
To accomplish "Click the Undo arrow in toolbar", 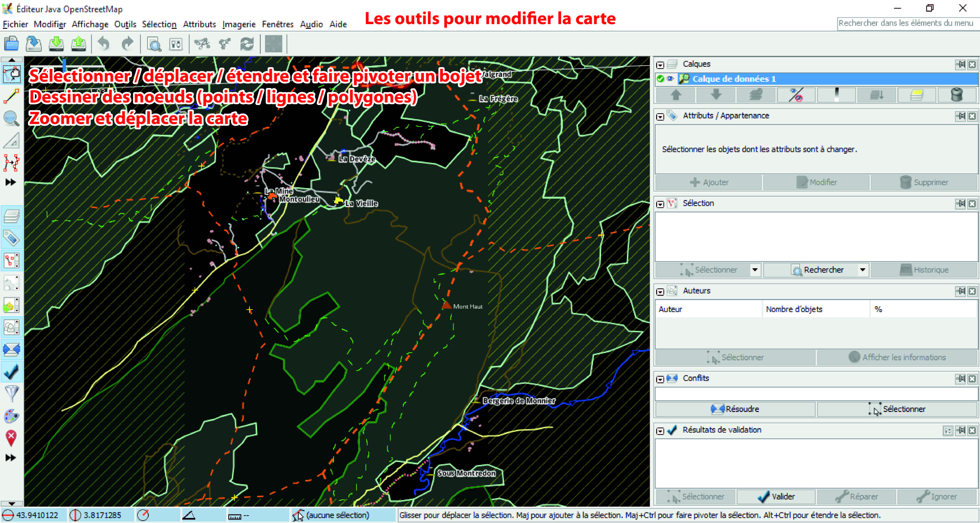I will (x=103, y=44).
